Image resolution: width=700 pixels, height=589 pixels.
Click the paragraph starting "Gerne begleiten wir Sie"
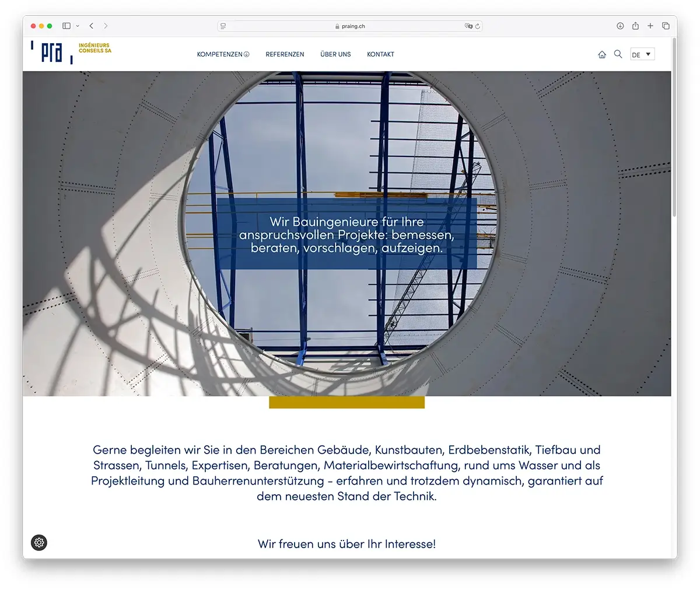click(x=347, y=473)
